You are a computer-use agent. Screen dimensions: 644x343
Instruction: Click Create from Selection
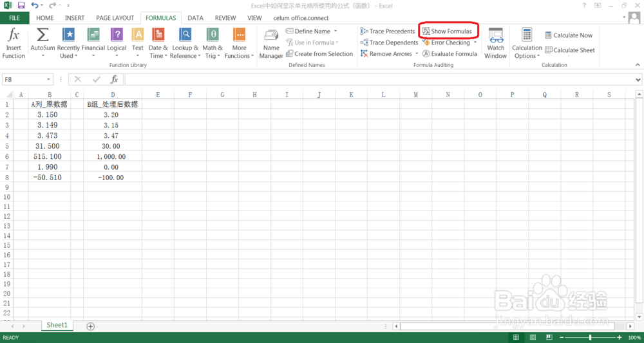pos(319,54)
